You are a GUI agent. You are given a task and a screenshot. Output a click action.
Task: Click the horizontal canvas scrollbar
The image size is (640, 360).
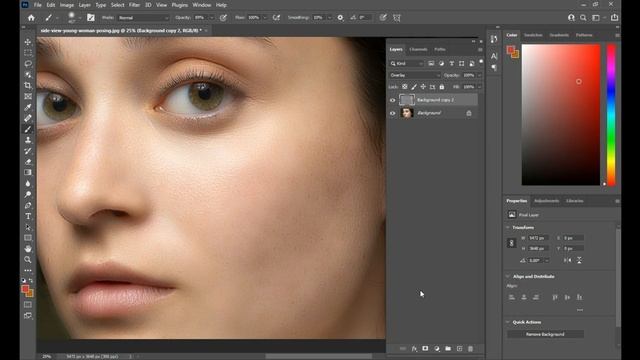[x=319, y=356]
